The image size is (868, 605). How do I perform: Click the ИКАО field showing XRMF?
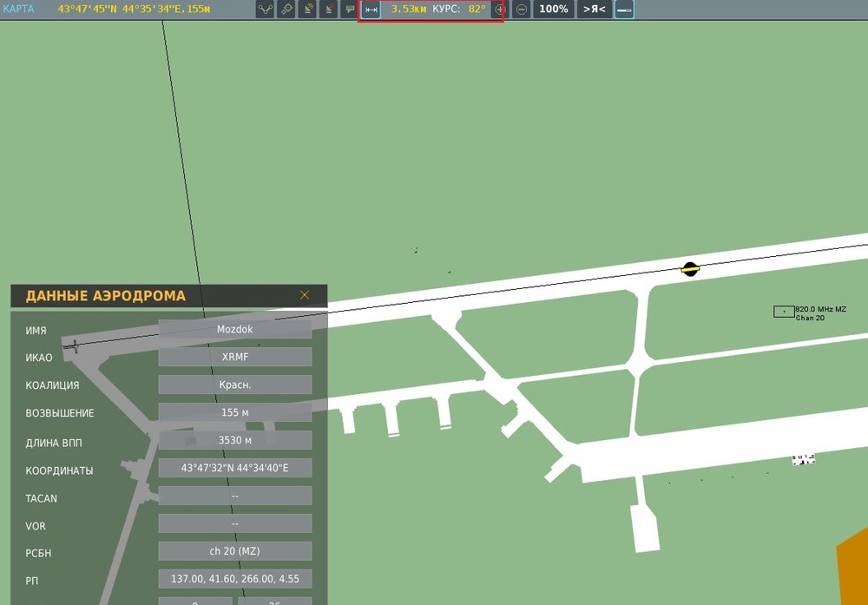pos(234,357)
